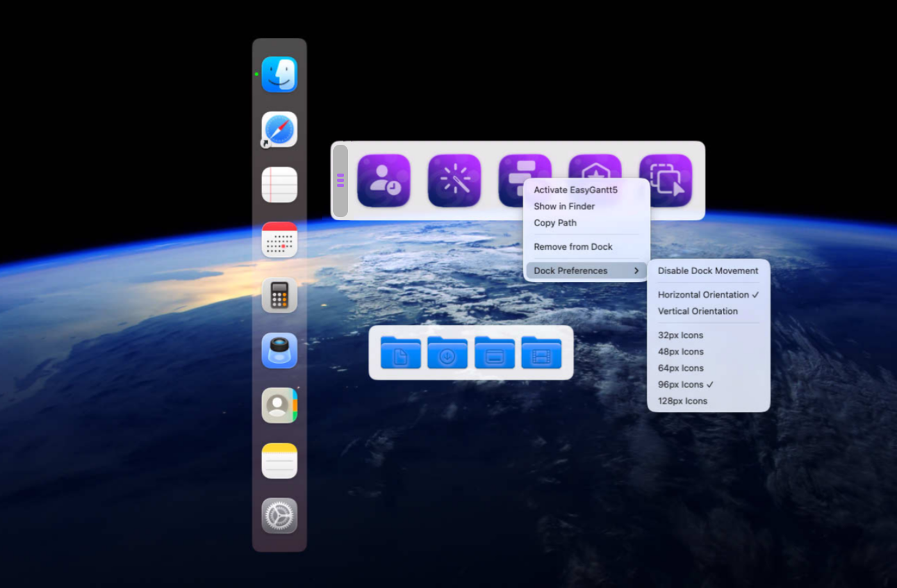Open the Preview loupe app icon

[279, 350]
